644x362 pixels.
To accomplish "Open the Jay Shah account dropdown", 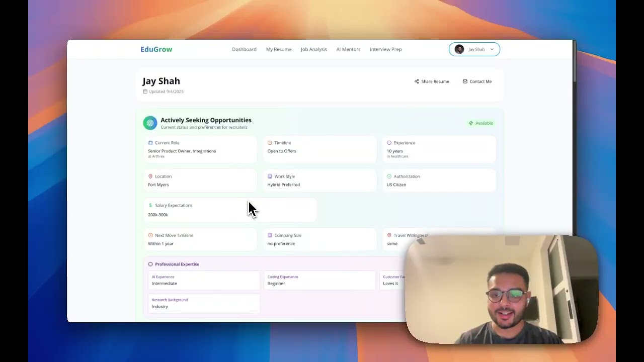I will (474, 49).
